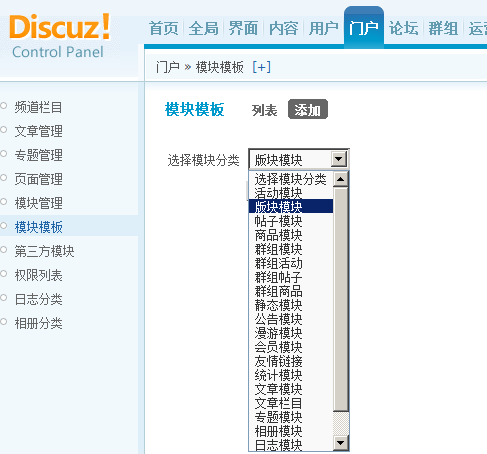Click the dropdown list scroll-up arrow
487x454 pixels.
pos(341,179)
